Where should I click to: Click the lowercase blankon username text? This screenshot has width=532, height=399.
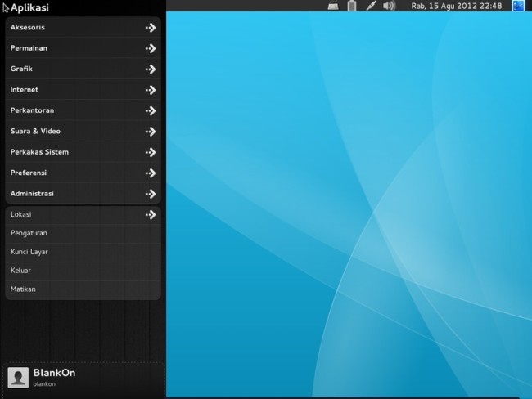tap(44, 384)
